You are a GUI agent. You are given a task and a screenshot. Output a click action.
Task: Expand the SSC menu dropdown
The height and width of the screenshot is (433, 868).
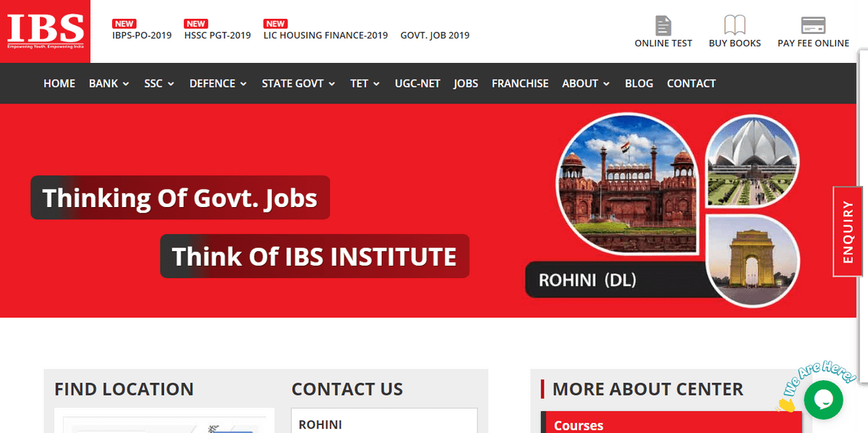tap(159, 83)
